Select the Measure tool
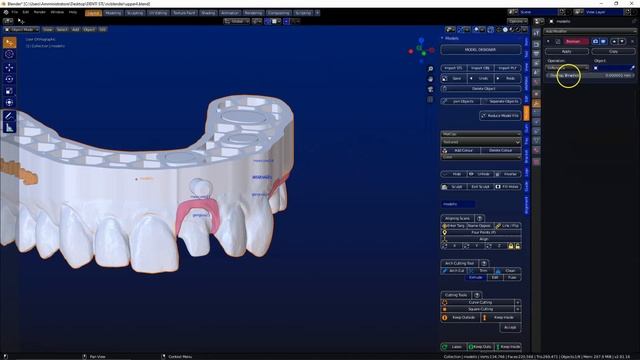 pos(9,128)
